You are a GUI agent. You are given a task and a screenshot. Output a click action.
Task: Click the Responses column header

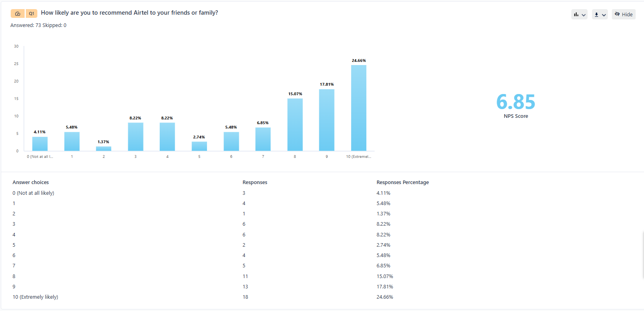[x=255, y=182]
